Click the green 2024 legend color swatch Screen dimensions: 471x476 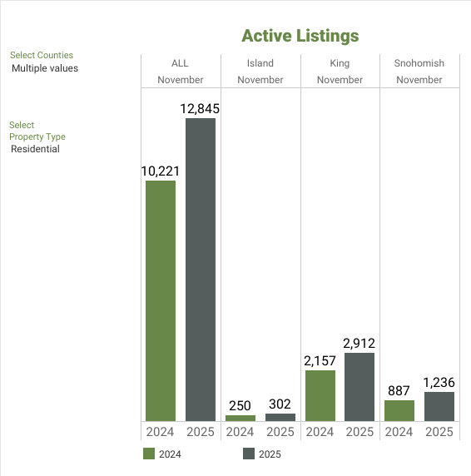(x=149, y=454)
